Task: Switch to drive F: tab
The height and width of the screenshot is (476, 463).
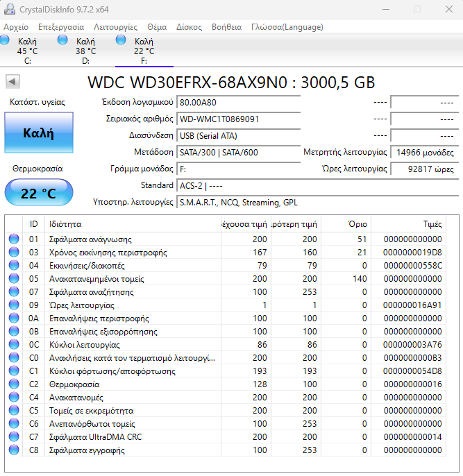Action: pyautogui.click(x=144, y=51)
